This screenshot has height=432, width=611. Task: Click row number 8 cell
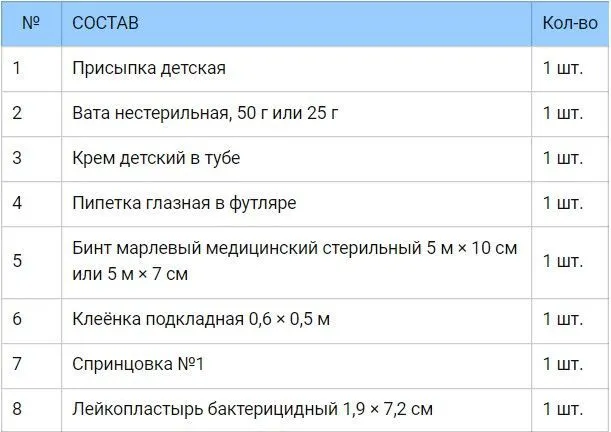[x=18, y=409]
